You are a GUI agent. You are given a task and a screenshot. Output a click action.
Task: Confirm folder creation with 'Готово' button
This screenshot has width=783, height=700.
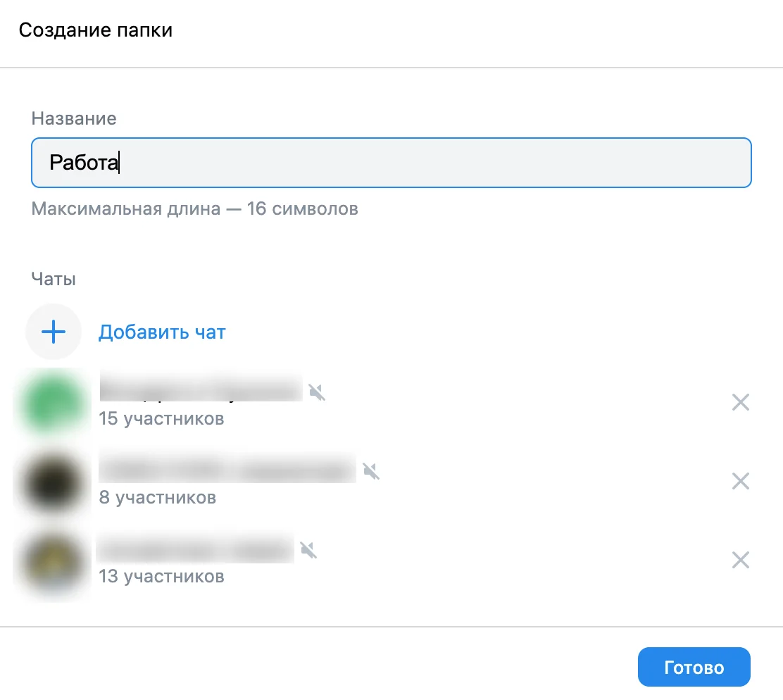pos(694,667)
